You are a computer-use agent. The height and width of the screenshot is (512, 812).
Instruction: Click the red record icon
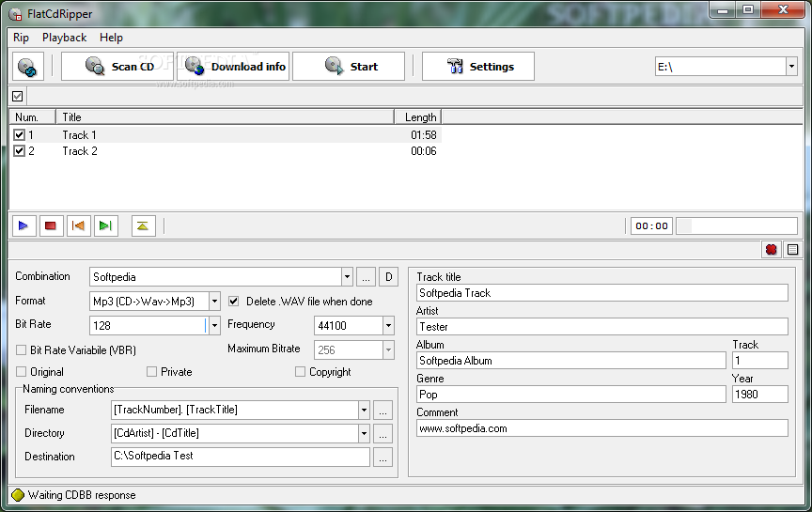(x=771, y=250)
